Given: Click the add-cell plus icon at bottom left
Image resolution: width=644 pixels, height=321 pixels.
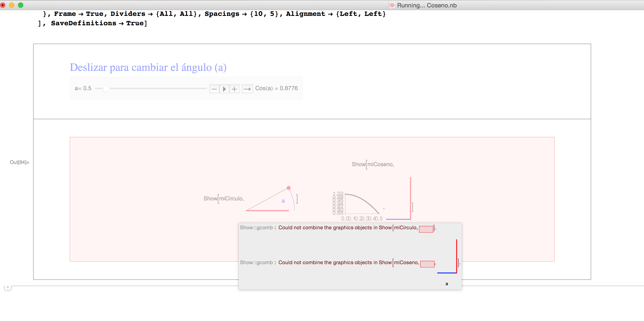Looking at the screenshot, I should [x=8, y=287].
